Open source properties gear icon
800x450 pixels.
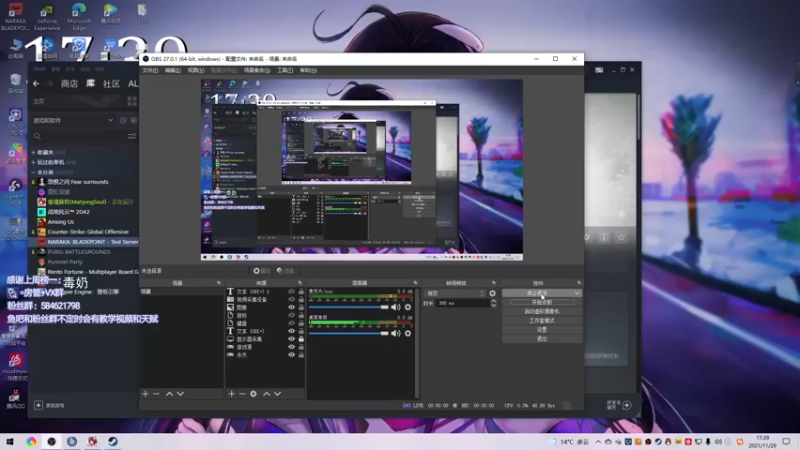click(x=254, y=393)
